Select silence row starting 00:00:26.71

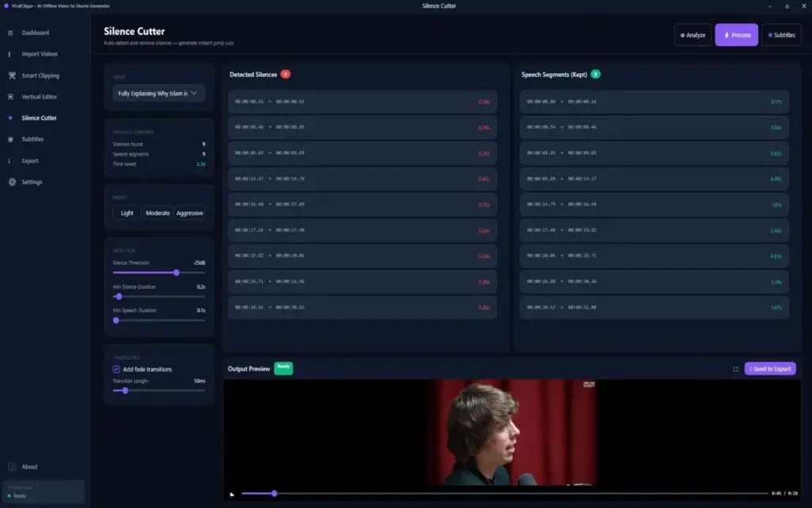tap(362, 282)
